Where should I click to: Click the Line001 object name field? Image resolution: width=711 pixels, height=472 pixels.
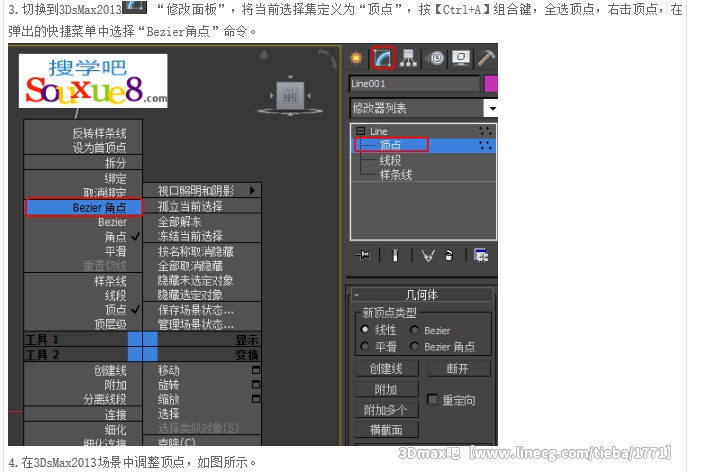tap(414, 84)
